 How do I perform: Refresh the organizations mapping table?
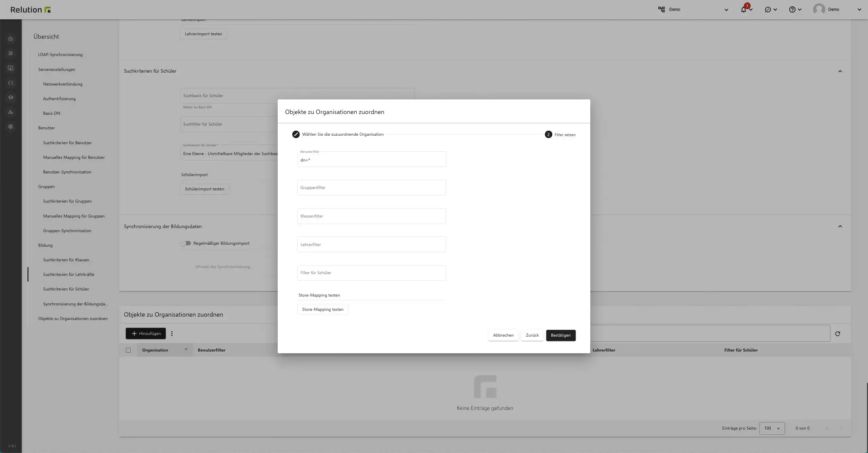pyautogui.click(x=837, y=334)
